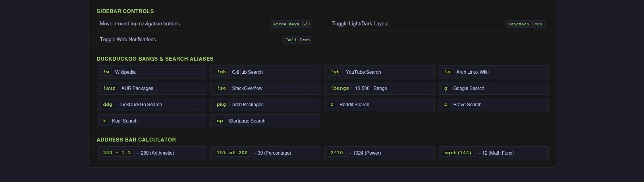Click the '2^10' power example

pos(379,153)
